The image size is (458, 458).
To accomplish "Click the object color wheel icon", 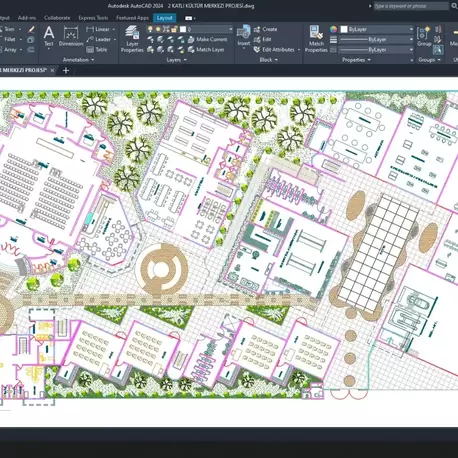I will [333, 29].
